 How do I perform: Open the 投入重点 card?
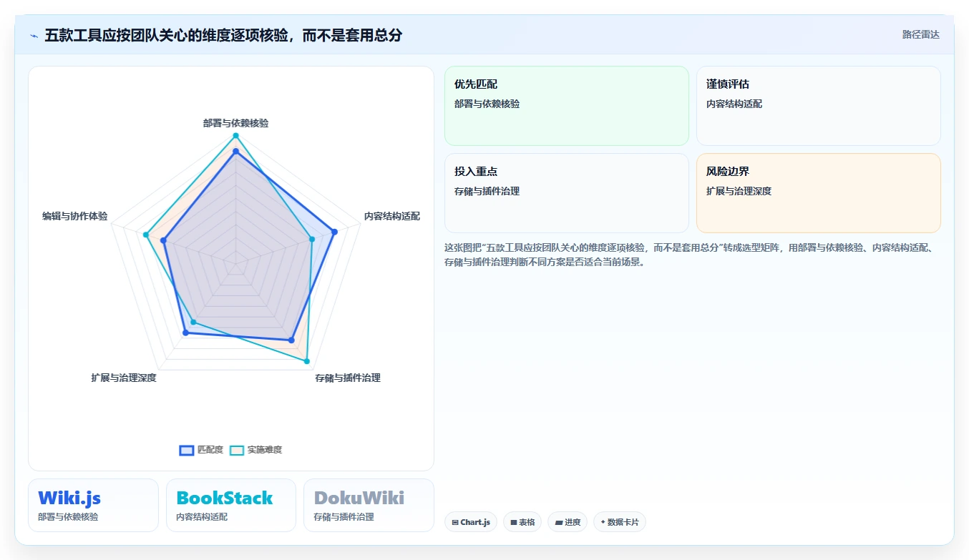click(567, 193)
